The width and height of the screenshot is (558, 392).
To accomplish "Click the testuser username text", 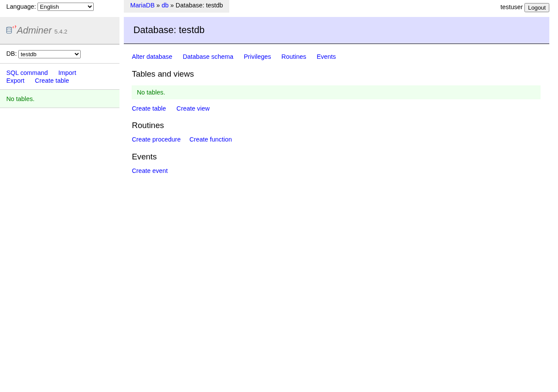I will coord(511,7).
